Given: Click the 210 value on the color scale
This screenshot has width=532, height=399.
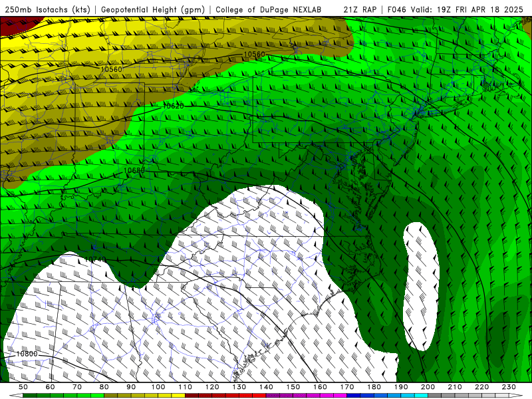Looking at the screenshot, I should pyautogui.click(x=455, y=387).
